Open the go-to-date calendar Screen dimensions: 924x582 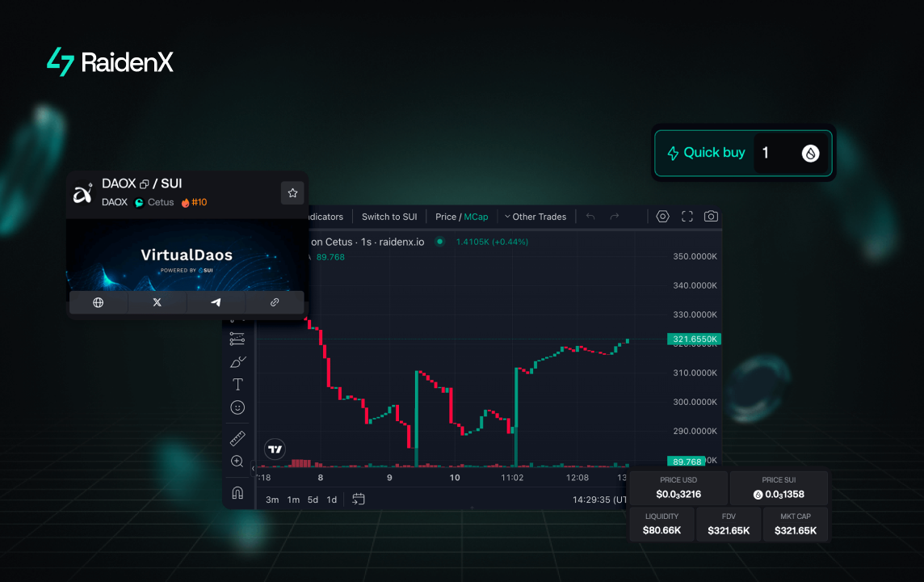click(x=359, y=500)
